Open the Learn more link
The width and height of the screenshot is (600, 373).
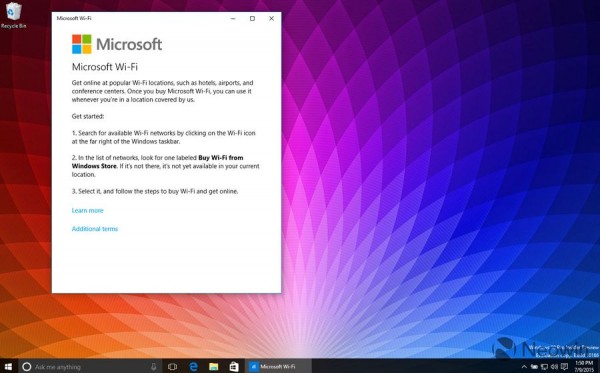[x=87, y=210]
